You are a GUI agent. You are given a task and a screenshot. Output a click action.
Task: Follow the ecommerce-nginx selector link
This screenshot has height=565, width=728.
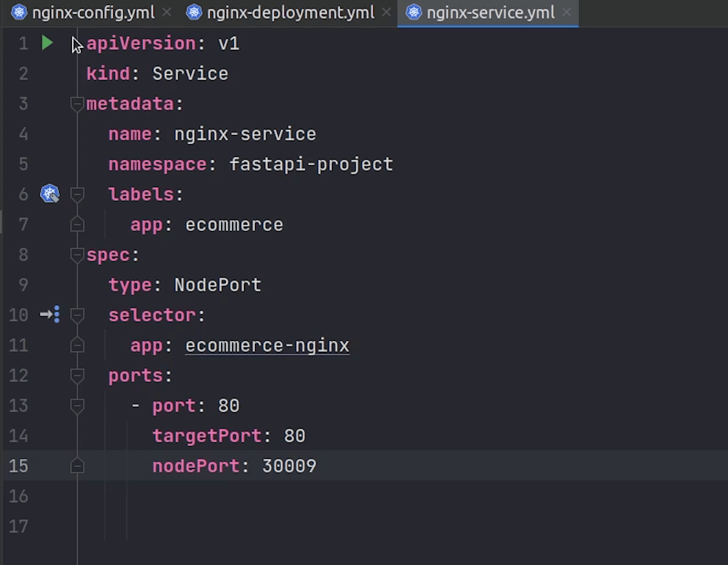click(267, 345)
